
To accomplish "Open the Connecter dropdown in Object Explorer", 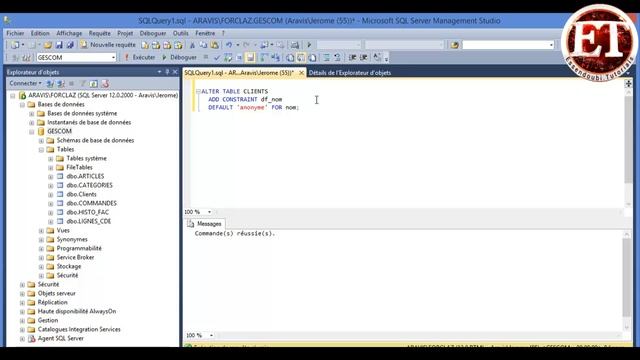I will click(25, 83).
